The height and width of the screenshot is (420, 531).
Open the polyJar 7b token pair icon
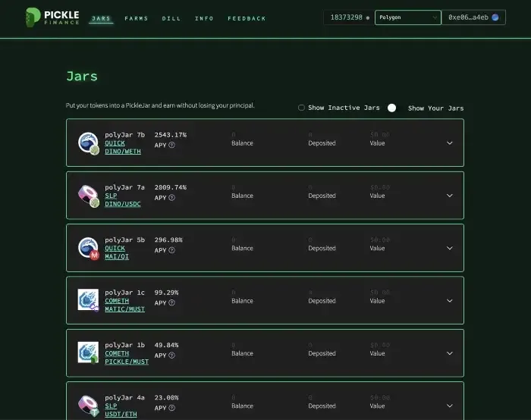tap(89, 143)
